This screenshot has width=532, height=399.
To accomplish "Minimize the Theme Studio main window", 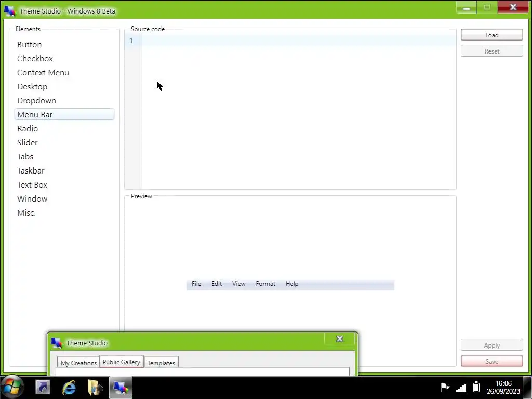I will (467, 7).
